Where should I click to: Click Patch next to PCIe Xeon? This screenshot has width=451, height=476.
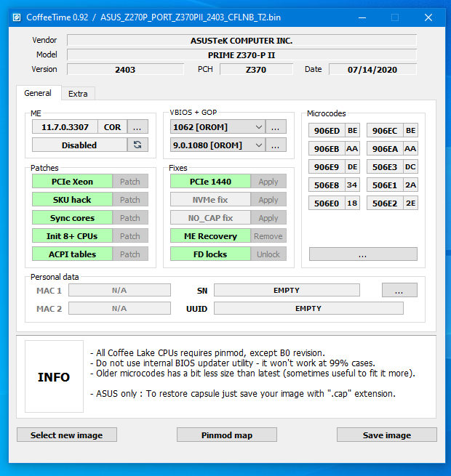coord(130,181)
